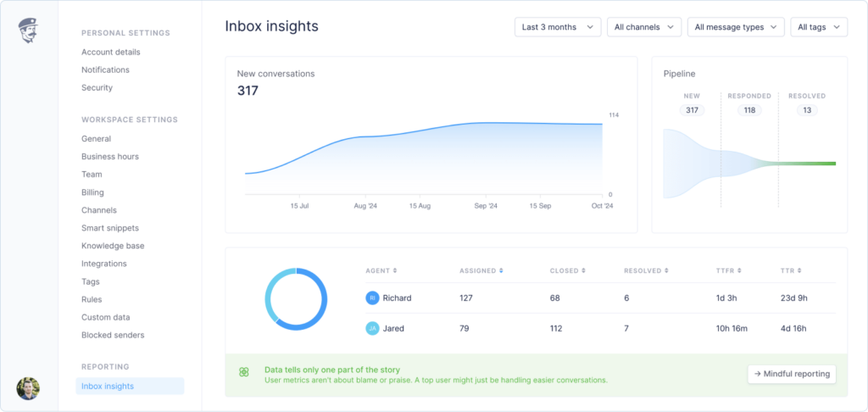
Task: Click the Mindful reporting button
Action: tap(792, 374)
